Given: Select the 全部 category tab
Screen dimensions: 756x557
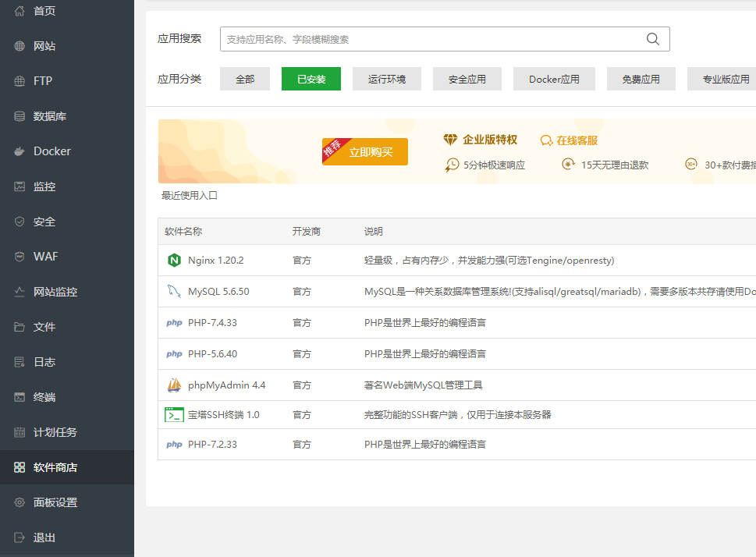Looking at the screenshot, I should tap(245, 79).
